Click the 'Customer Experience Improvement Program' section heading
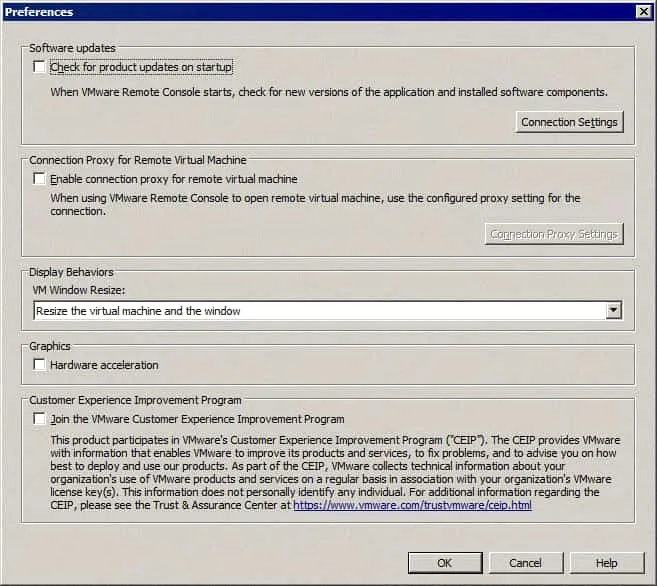This screenshot has height=586, width=657. (136, 400)
